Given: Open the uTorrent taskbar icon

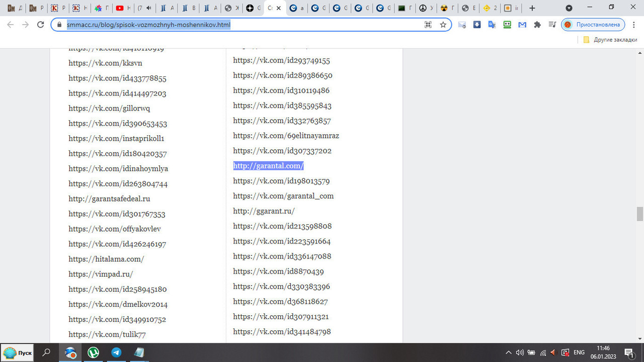Looking at the screenshot, I should (93, 353).
